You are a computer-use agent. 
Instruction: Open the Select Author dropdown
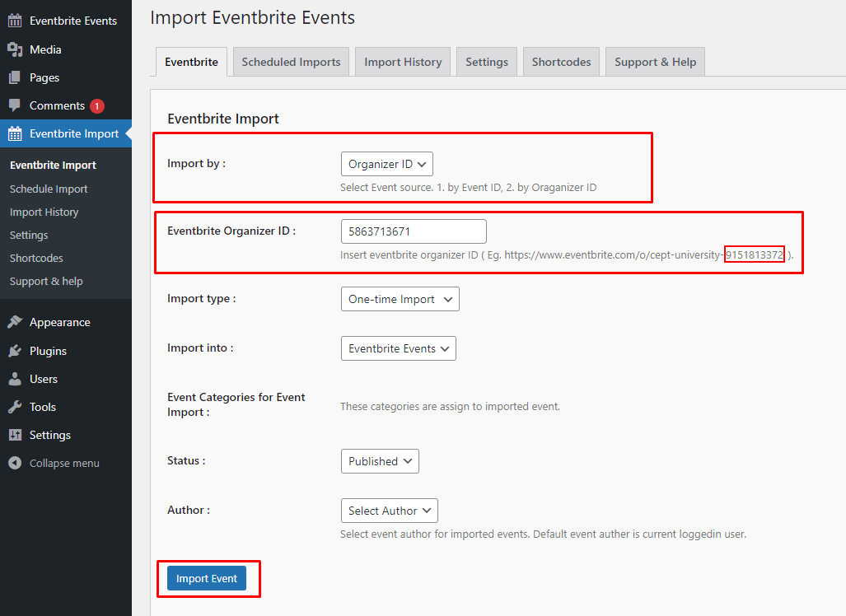(x=389, y=510)
